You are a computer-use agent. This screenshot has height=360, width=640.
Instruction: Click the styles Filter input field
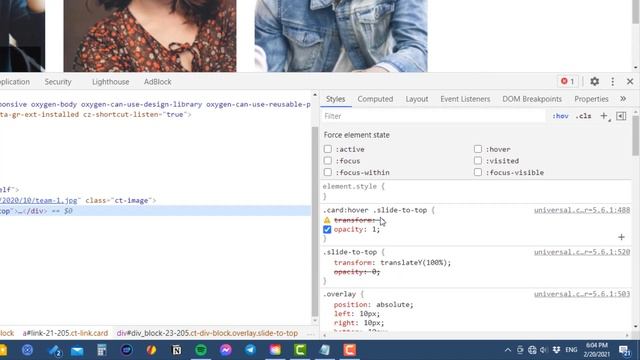(433, 116)
